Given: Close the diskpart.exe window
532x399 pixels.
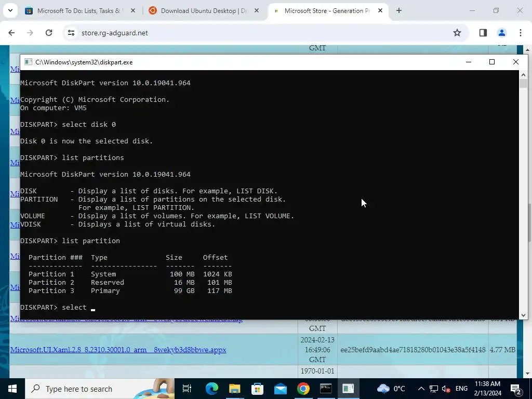Looking at the screenshot, I should 516,62.
